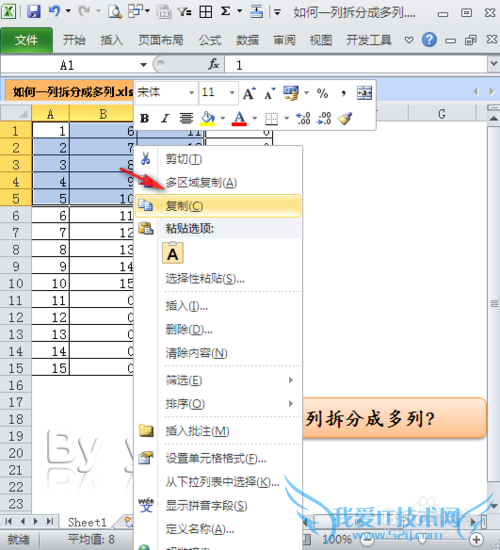500x550 pixels.
Task: Click the fx insert function button
Action: click(213, 64)
